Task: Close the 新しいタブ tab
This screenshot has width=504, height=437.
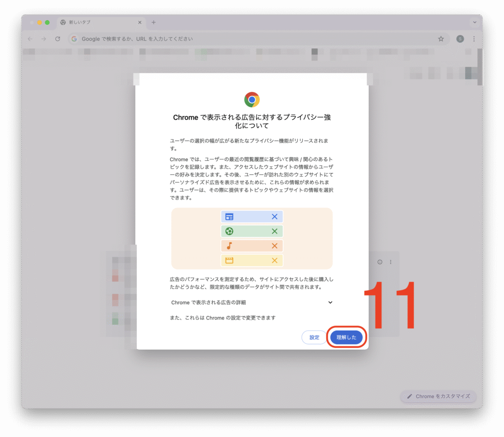Action: pos(139,22)
